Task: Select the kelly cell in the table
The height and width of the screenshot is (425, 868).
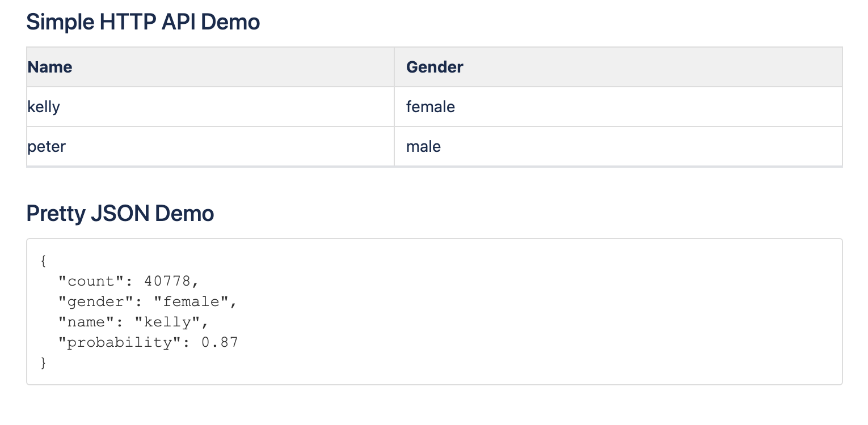Action: 44,107
